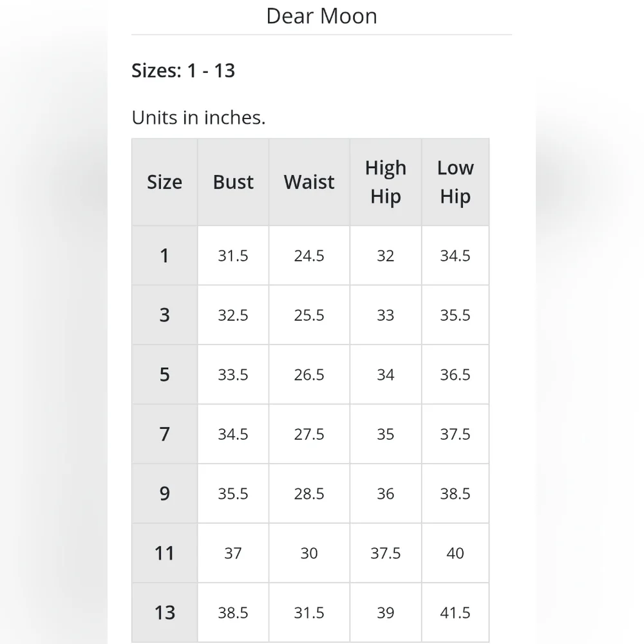
Task: Click the Dear Moon title
Action: click(x=321, y=17)
